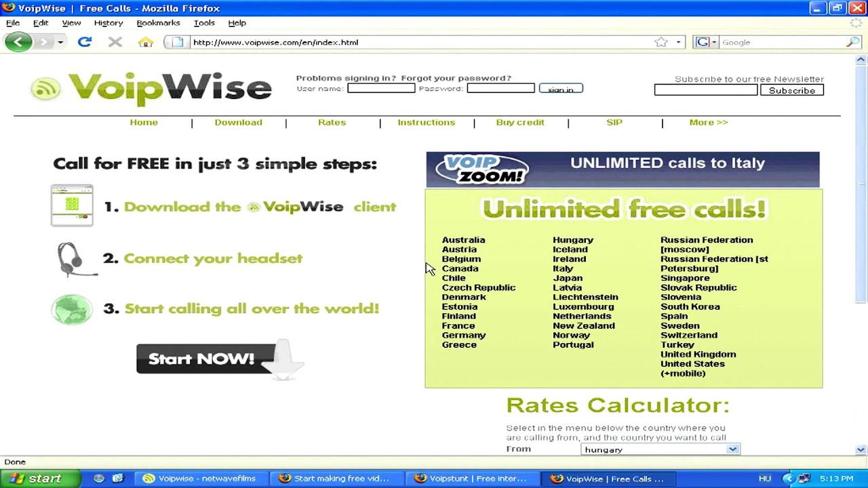Open the Home nav link

click(144, 122)
